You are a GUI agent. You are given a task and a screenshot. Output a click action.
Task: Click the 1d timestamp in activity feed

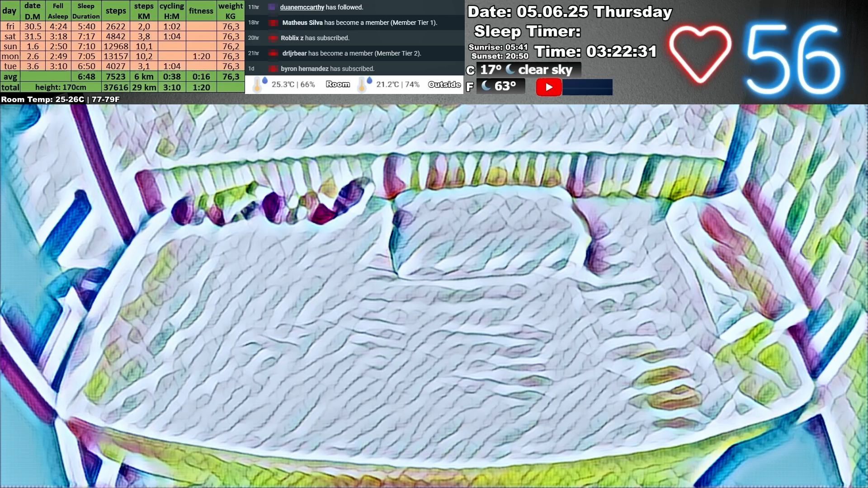click(251, 69)
